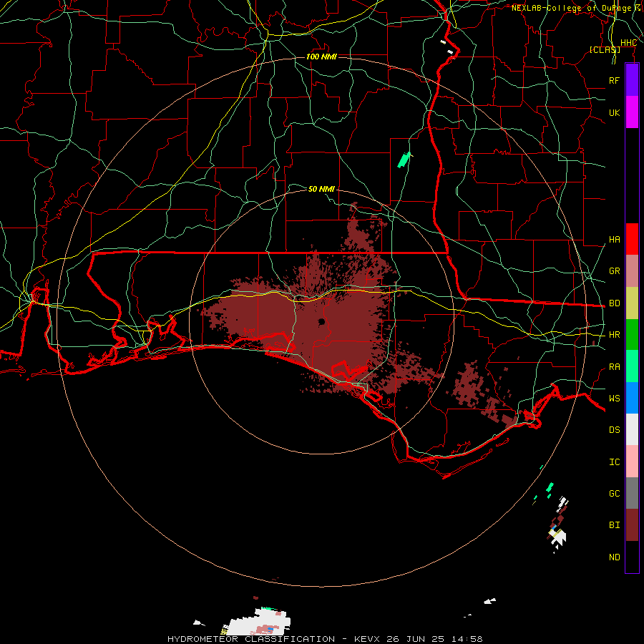
Task: Click the GC gray legend color swatch
Action: [x=632, y=493]
